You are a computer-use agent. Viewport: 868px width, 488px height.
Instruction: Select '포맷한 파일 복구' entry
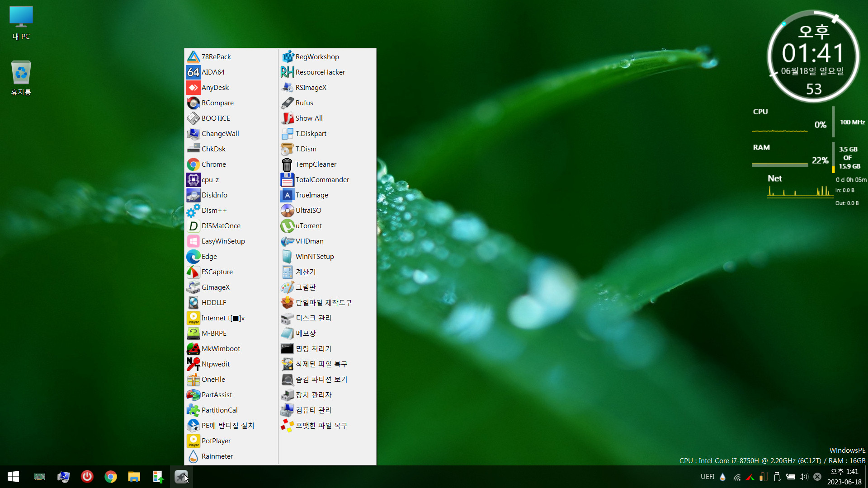click(327, 426)
